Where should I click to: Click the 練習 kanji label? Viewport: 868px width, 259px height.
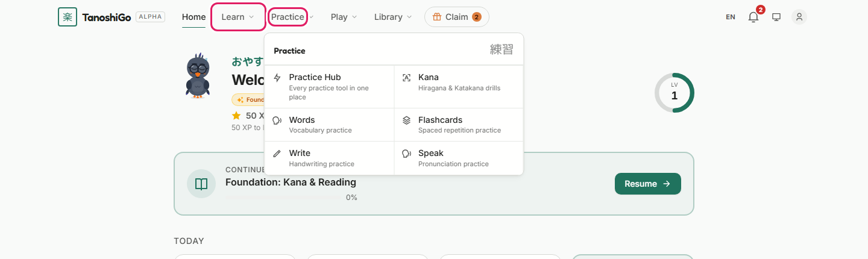coord(502,50)
